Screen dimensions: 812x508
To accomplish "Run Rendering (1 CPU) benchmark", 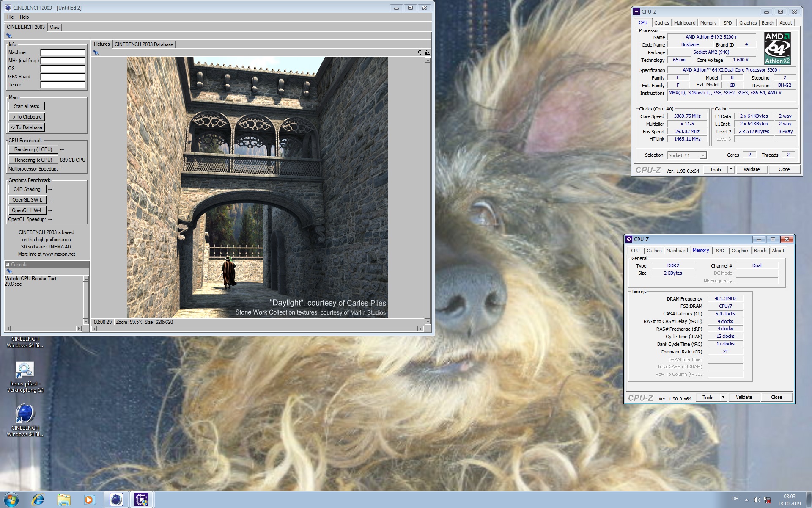I will pos(33,149).
